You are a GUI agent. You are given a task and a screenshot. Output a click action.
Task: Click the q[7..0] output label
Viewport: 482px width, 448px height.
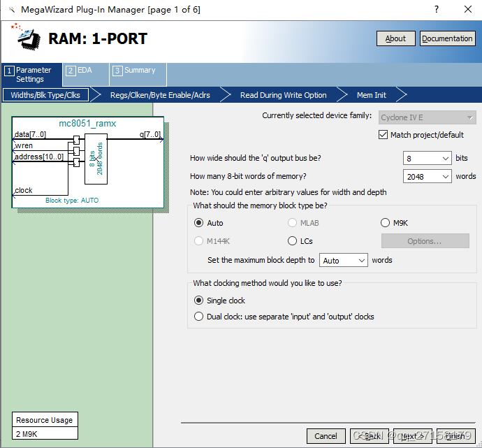point(150,134)
